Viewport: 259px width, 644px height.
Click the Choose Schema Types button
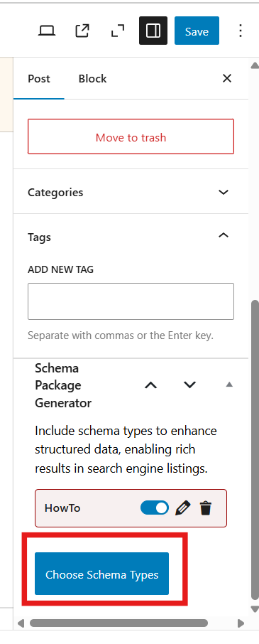tap(101, 574)
